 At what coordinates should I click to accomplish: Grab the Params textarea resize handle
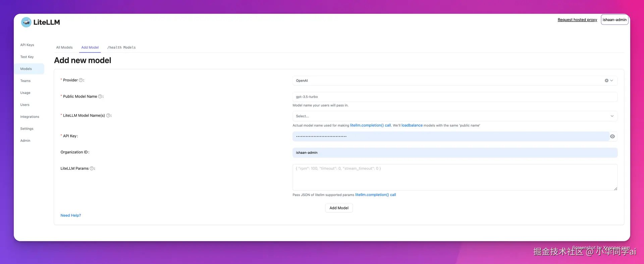pyautogui.click(x=615, y=189)
